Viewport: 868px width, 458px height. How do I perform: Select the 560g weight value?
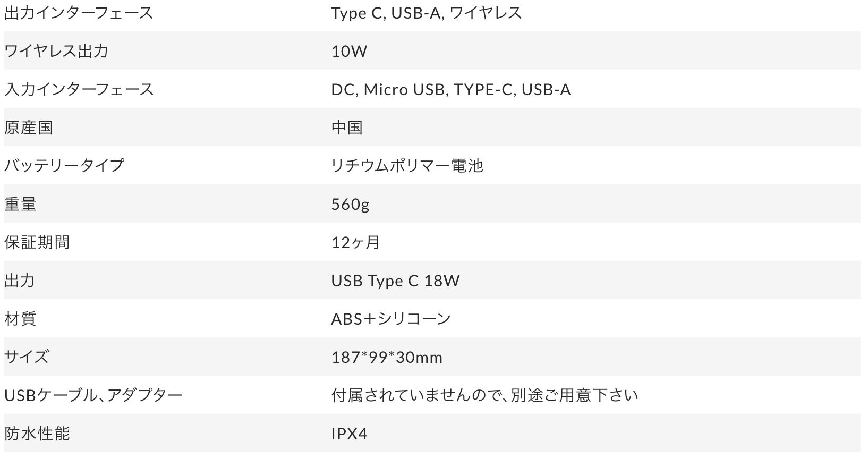pyautogui.click(x=350, y=204)
